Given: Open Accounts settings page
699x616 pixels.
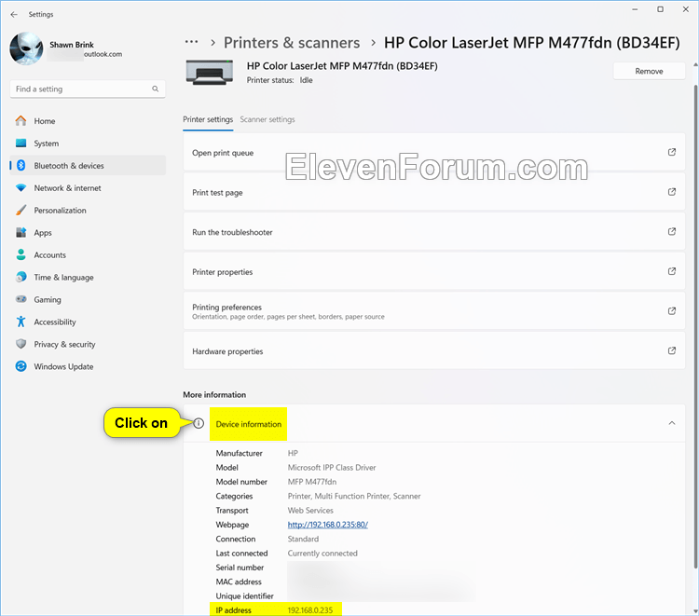Looking at the screenshot, I should tap(88, 254).
